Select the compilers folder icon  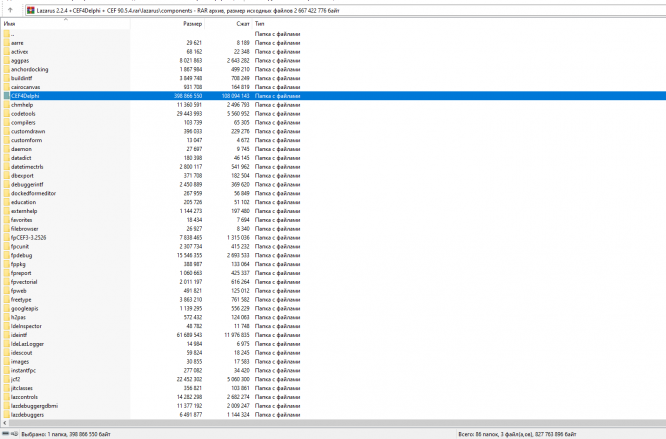pos(6,123)
